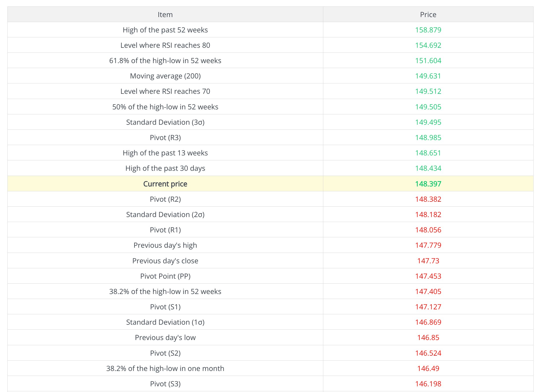Click the current price value 148.397
Screen dimensions: 541x392
pyautogui.click(x=428, y=184)
